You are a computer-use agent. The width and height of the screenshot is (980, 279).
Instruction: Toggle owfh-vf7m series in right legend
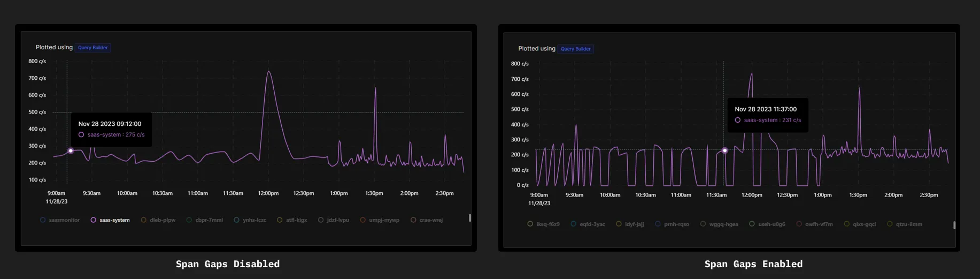pyautogui.click(x=815, y=224)
